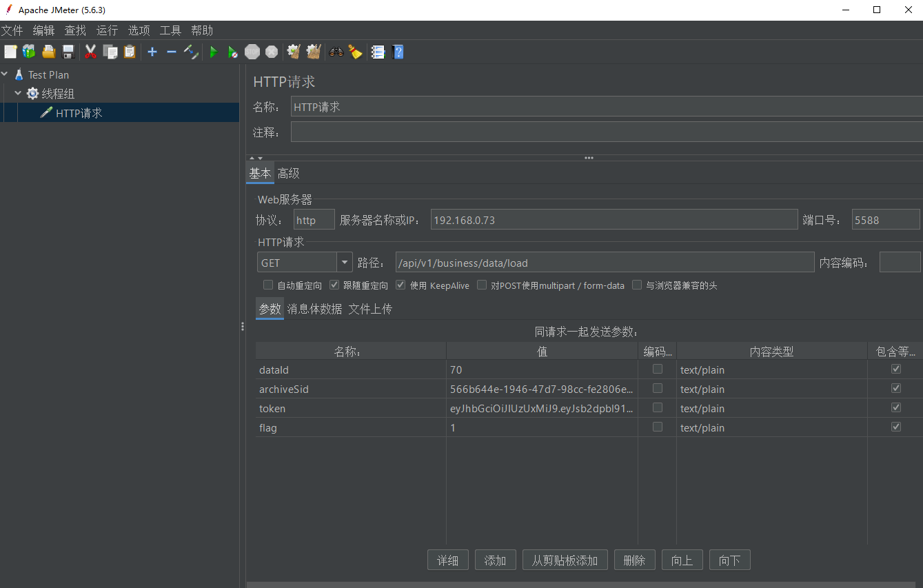
Task: Check the 编码 box for dataId row
Action: (x=658, y=369)
